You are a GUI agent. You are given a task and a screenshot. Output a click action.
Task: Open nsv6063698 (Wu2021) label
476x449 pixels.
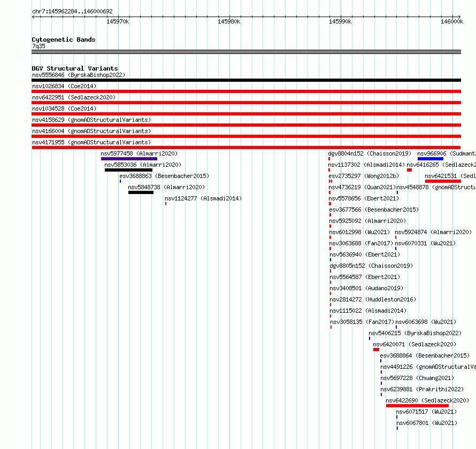426,322
